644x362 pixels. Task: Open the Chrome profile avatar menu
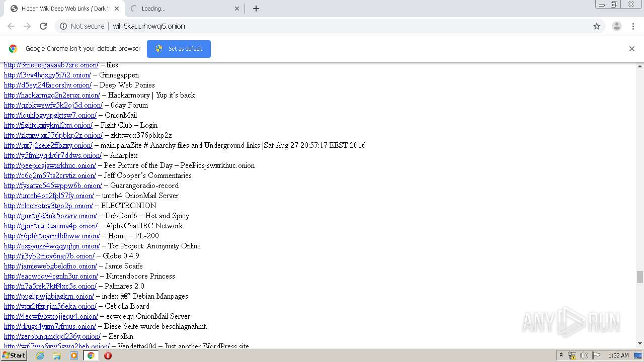point(617,26)
